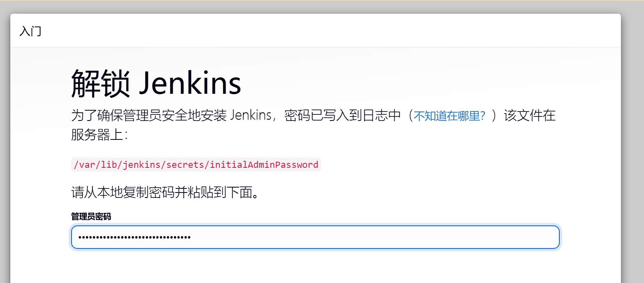Click the empty header bar right of 入门
This screenshot has height=283, width=644.
[329, 31]
